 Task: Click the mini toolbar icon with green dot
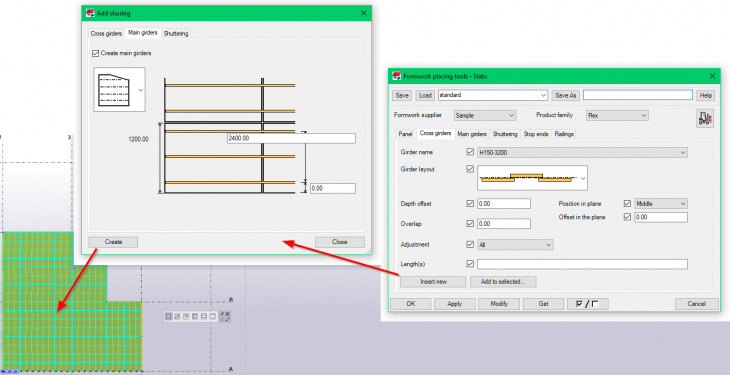coord(177,316)
